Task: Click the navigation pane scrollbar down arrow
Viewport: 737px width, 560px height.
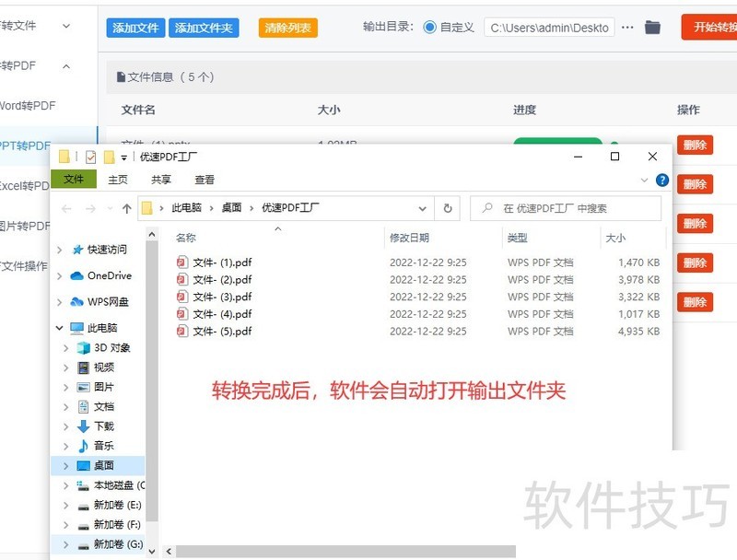Action: coord(152,552)
